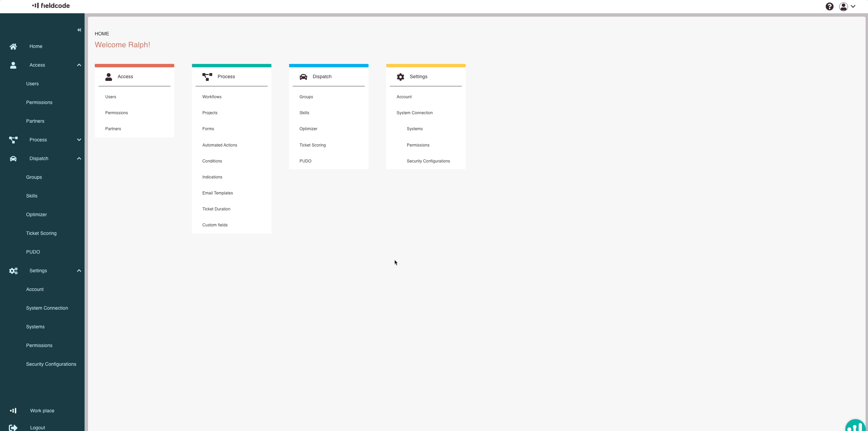Open the green chat widget icon
868x431 pixels.
pos(855,425)
